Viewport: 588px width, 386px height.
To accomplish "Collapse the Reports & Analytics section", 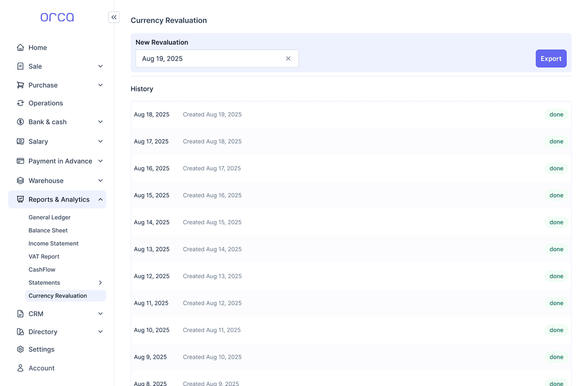I will (x=100, y=199).
